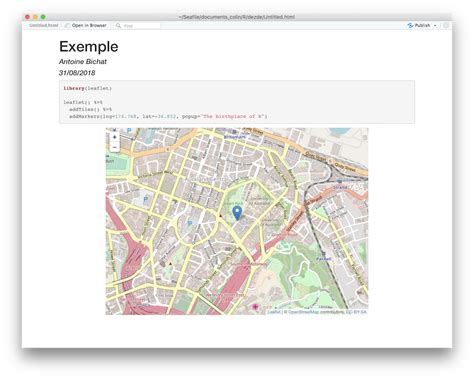Click the Publish button
The height and width of the screenshot is (379, 474).
pyautogui.click(x=419, y=25)
